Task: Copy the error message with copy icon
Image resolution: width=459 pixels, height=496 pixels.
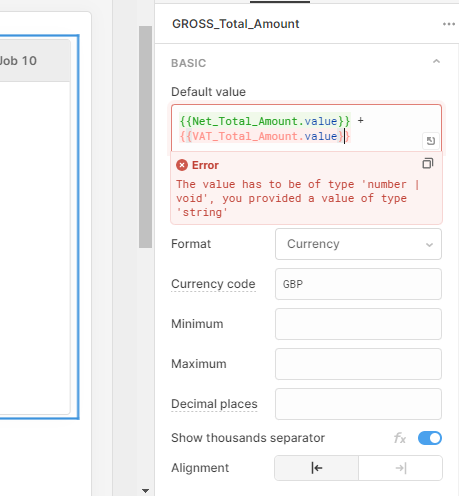Action: [x=428, y=164]
